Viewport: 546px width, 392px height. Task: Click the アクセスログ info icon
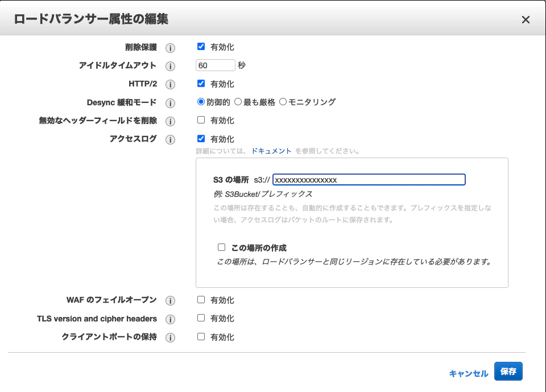pyautogui.click(x=170, y=140)
